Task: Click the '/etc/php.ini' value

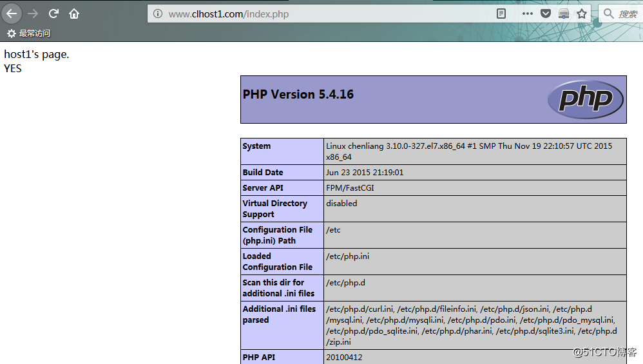Action: pyautogui.click(x=347, y=256)
